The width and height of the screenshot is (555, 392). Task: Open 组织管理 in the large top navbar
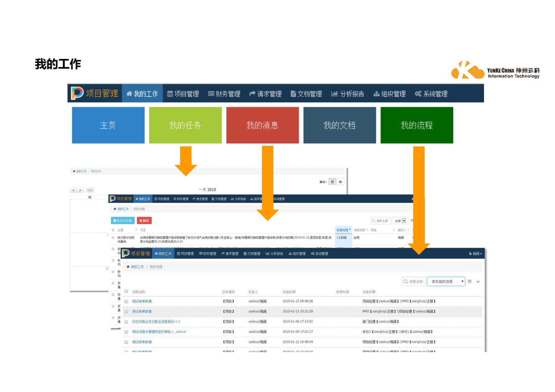(x=390, y=94)
